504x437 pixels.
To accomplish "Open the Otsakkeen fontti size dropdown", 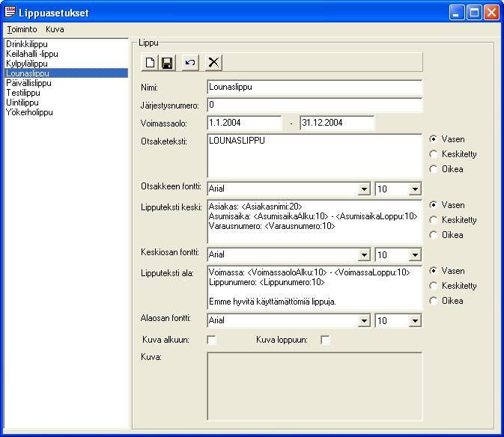I will [415, 189].
